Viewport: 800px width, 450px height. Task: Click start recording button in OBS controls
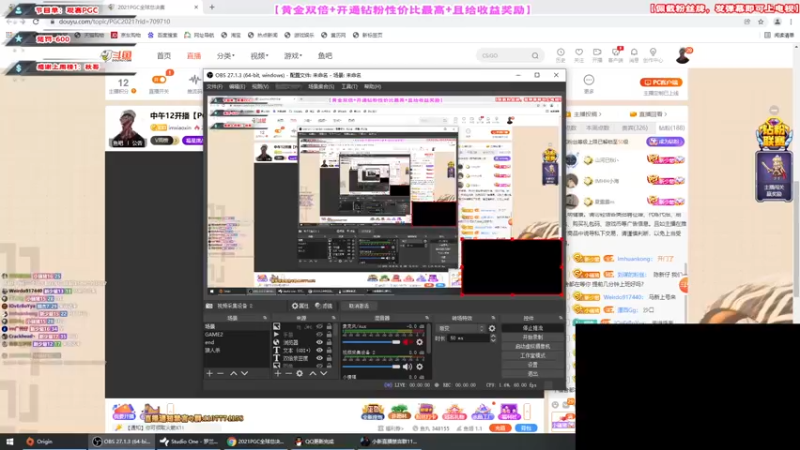[533, 337]
